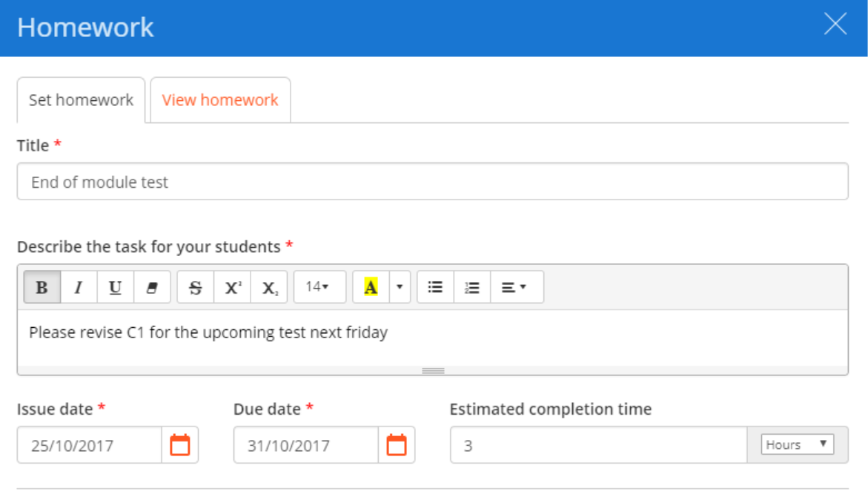This screenshot has width=868, height=497.
Task: Insert a bulleted list
Action: coord(435,287)
